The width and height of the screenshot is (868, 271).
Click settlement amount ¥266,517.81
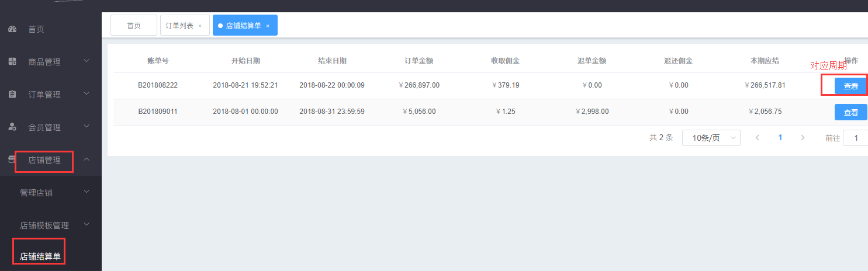(765, 85)
